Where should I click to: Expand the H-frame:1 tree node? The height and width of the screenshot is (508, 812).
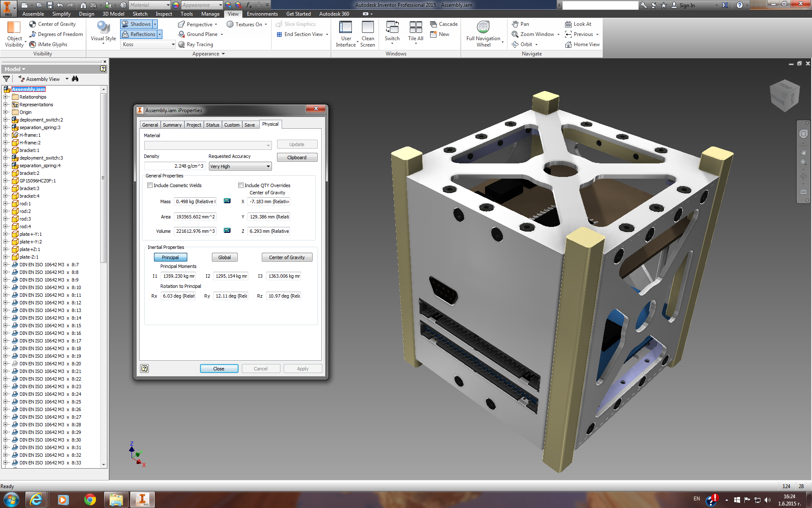click(x=6, y=135)
